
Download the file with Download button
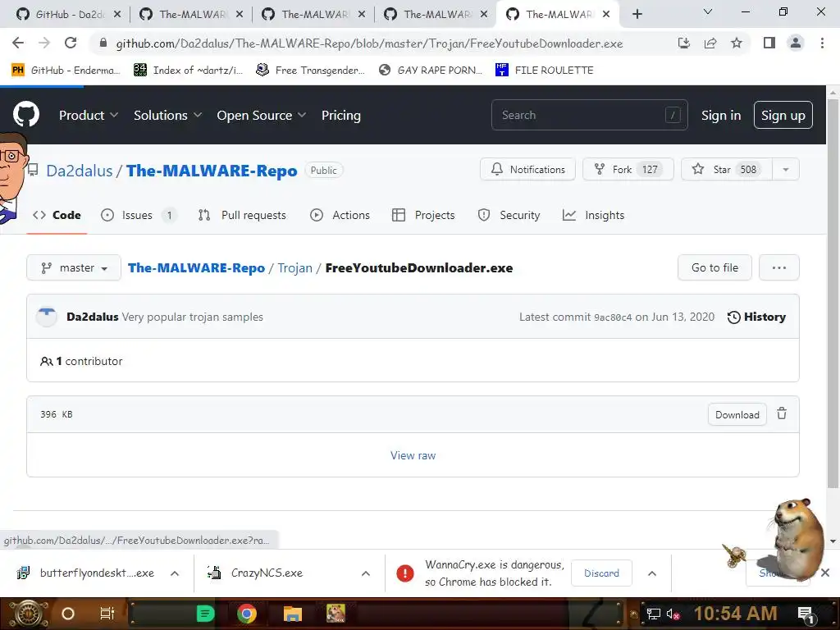click(737, 414)
